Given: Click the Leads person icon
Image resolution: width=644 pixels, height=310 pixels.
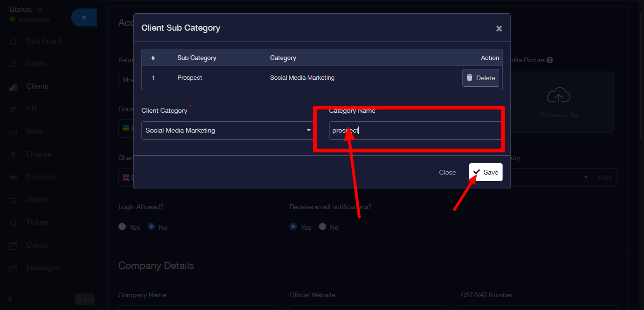Looking at the screenshot, I should [14, 64].
